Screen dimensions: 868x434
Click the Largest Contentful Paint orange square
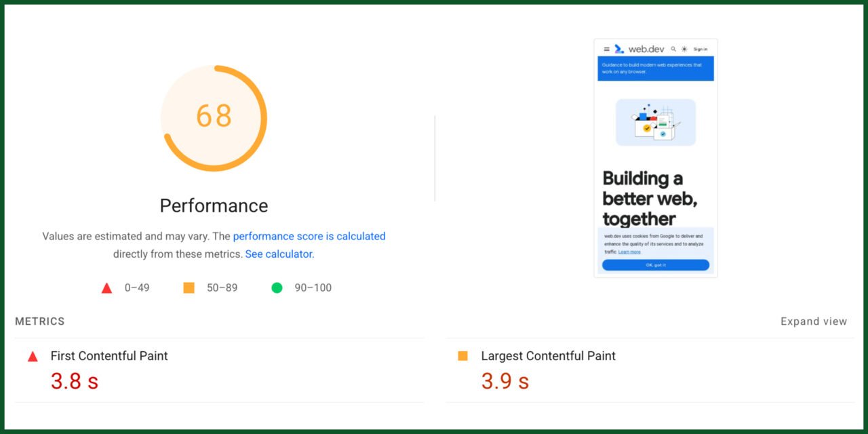point(462,356)
